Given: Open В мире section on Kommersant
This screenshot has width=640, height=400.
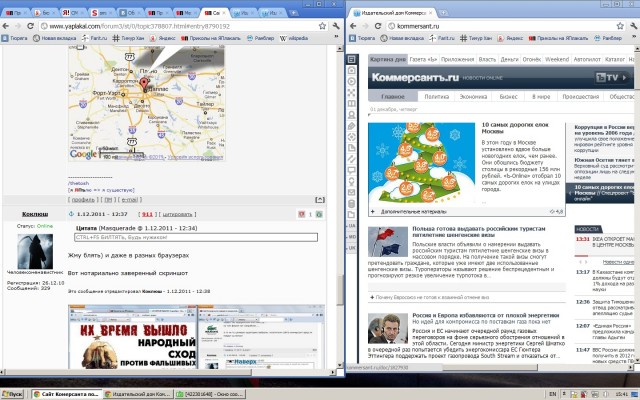Looking at the screenshot, I should point(541,97).
